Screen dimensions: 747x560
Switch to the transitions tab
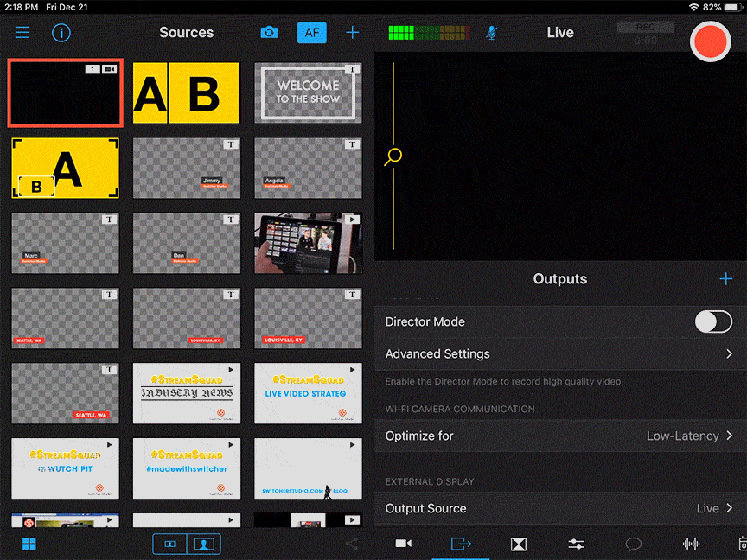click(x=518, y=544)
